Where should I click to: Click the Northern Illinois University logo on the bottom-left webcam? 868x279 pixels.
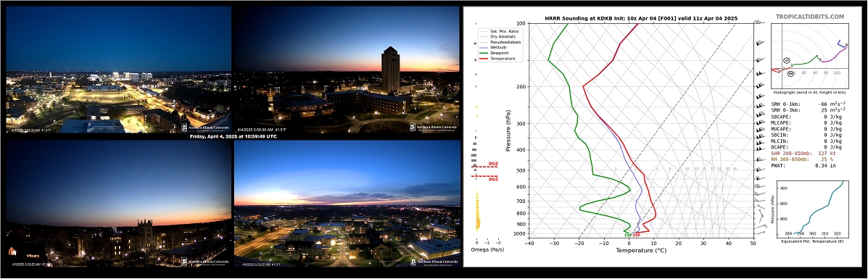point(205,262)
